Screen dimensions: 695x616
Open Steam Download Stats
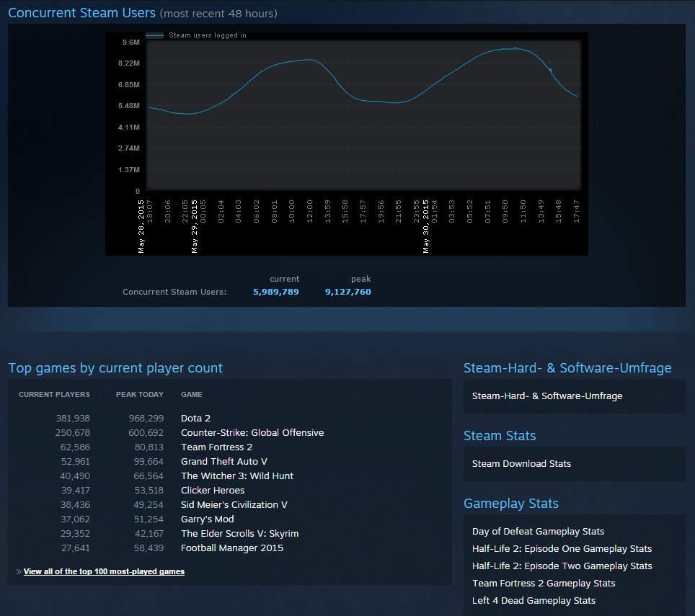[x=521, y=464]
